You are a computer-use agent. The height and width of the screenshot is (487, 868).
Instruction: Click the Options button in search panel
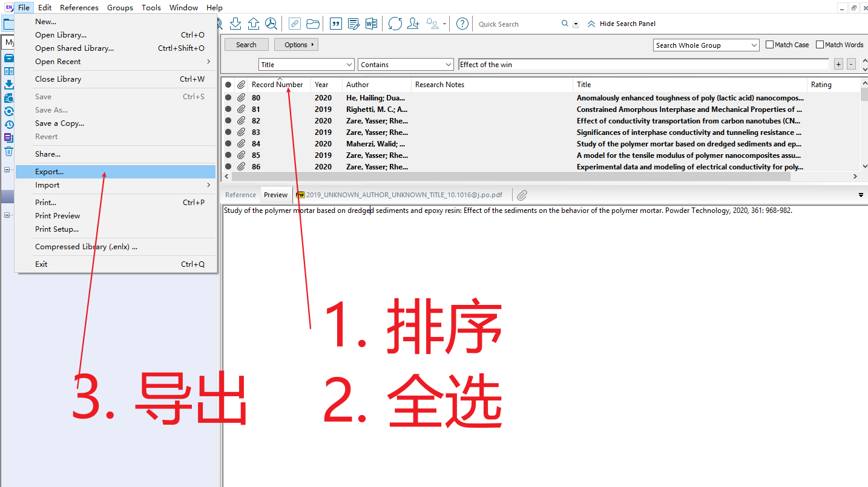point(296,45)
